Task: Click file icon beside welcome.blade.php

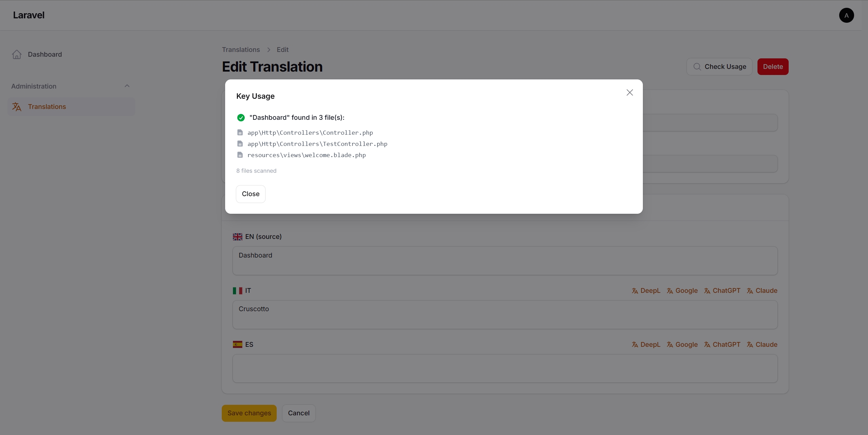Action: click(x=240, y=155)
